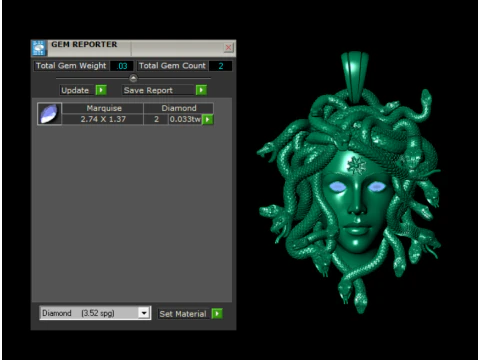480x360 pixels.
Task: Click the Marquise shape cell
Action: 103,108
